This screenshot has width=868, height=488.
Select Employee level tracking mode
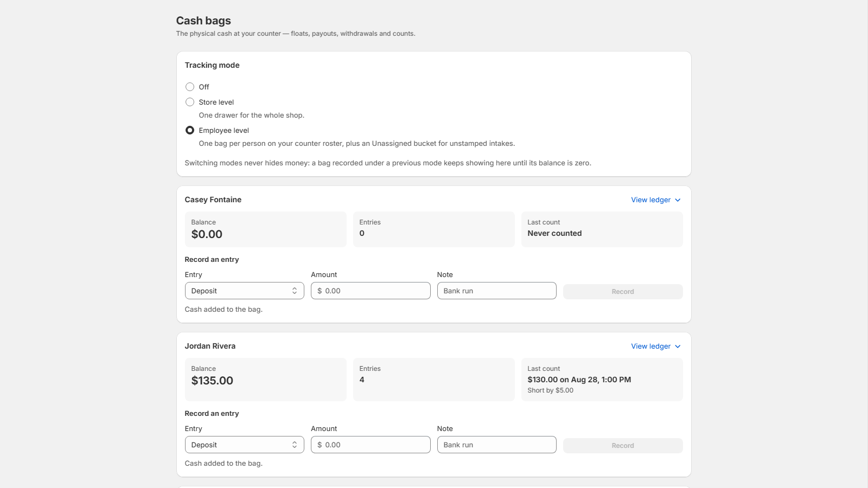coord(190,130)
